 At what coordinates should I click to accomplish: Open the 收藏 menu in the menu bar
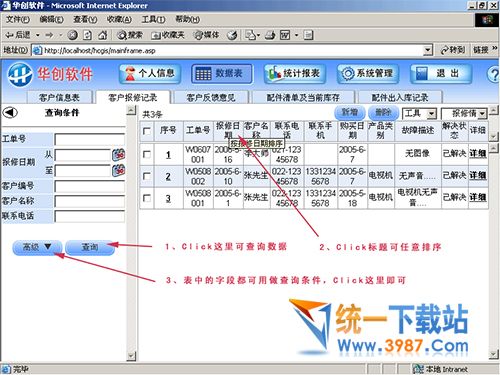(119, 19)
